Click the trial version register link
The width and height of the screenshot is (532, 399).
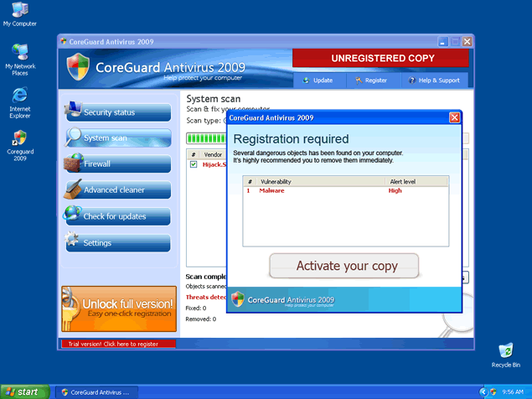(x=118, y=344)
